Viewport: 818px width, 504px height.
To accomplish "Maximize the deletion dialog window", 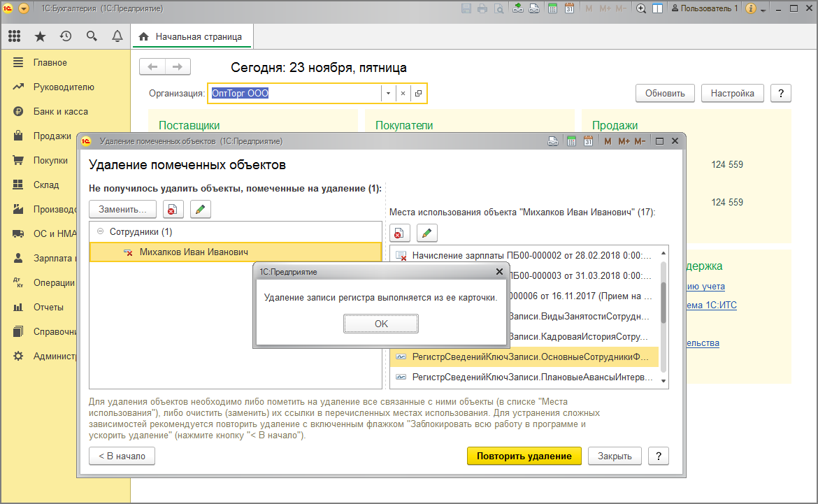I will (659, 141).
